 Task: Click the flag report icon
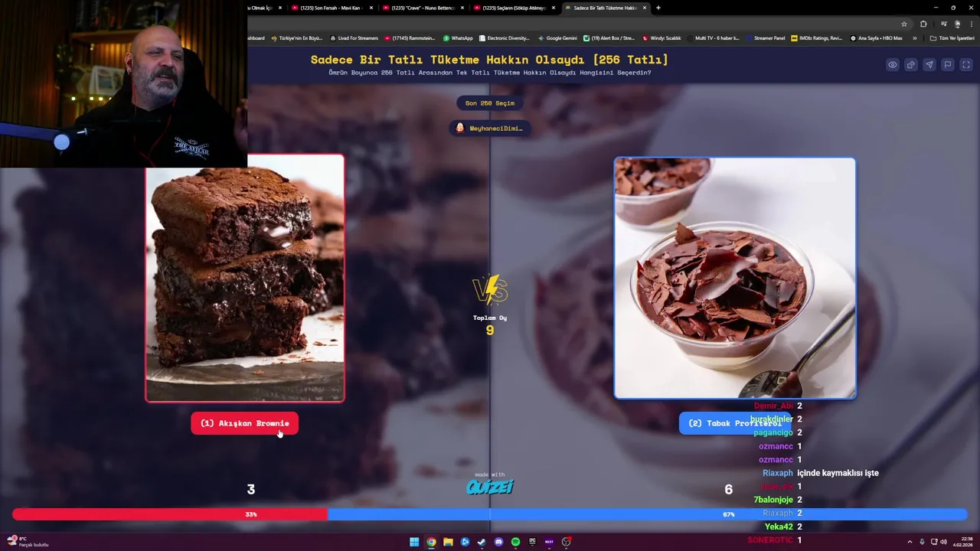(x=948, y=65)
